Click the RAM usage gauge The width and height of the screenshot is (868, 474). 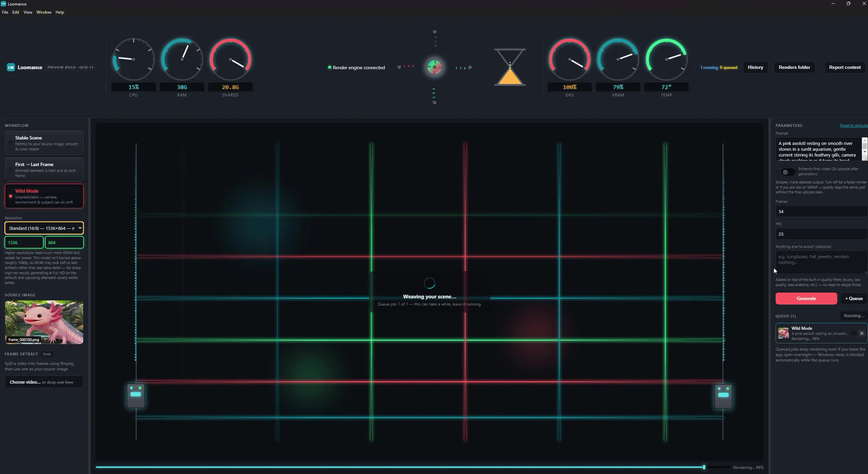click(182, 59)
